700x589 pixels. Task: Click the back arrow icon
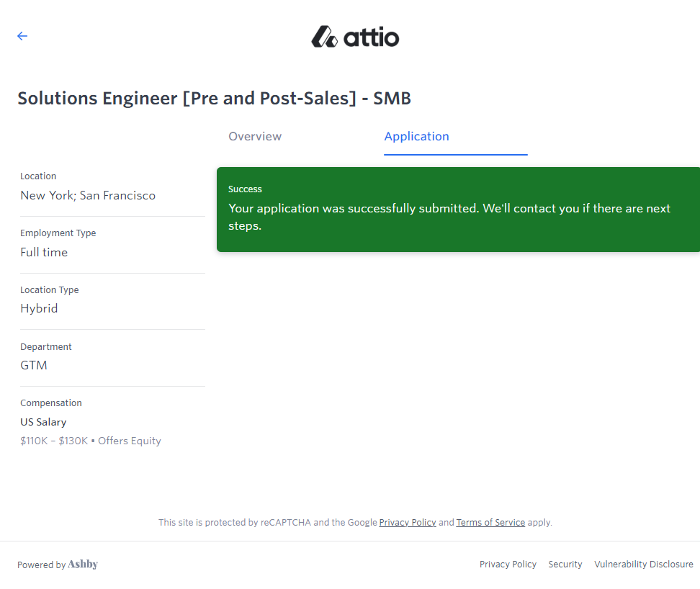[x=22, y=36]
